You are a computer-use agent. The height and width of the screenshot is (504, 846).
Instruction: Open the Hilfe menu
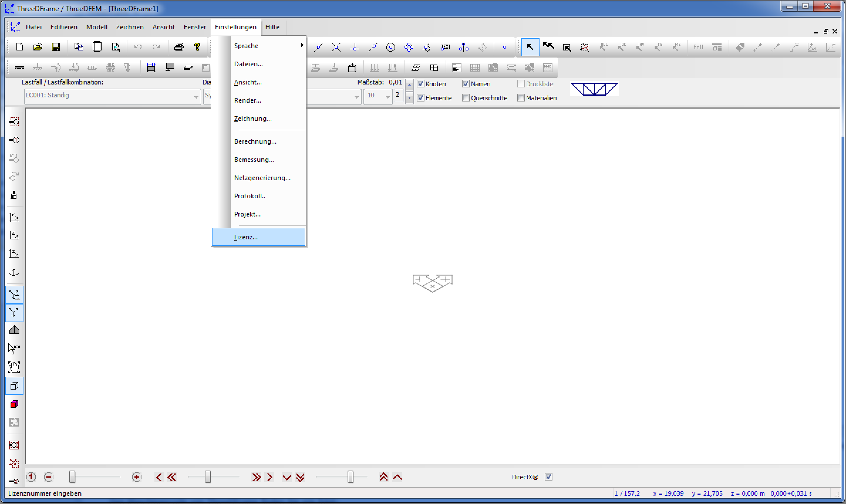coord(272,27)
